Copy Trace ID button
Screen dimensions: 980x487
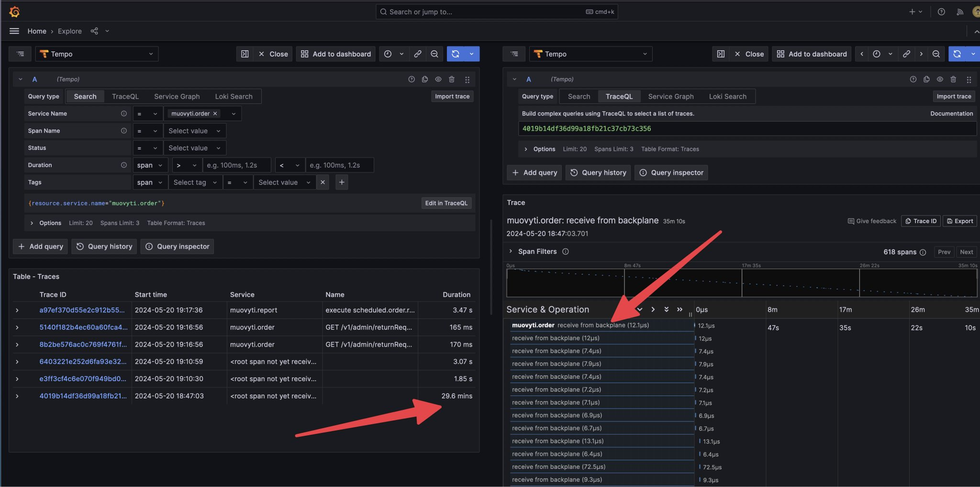click(921, 221)
